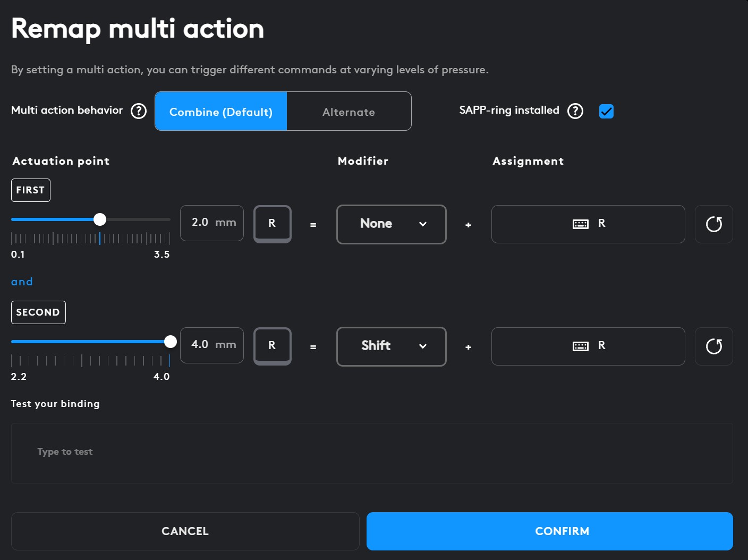Edit the 2.0 mm actuation value

tap(212, 223)
